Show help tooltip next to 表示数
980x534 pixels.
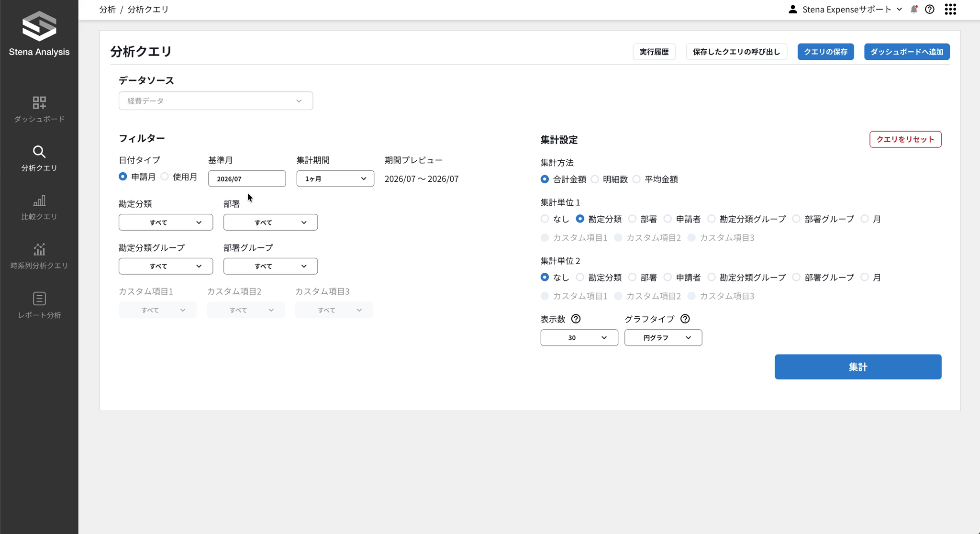(576, 319)
